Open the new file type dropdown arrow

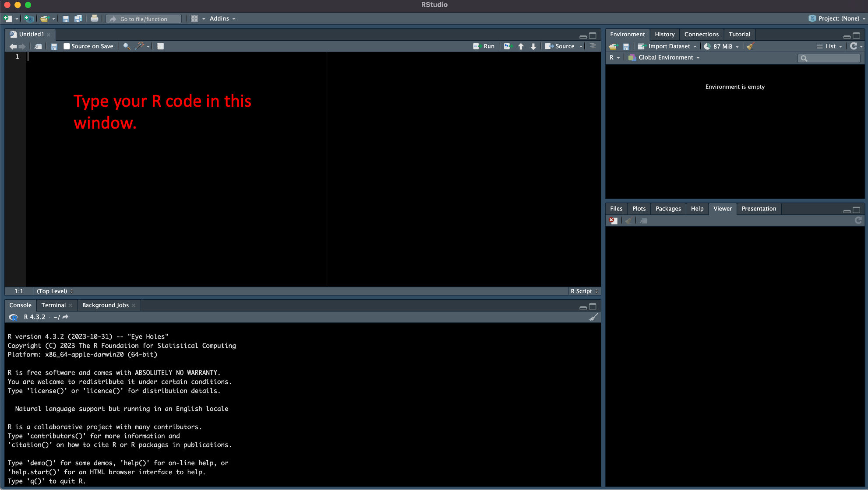point(17,19)
